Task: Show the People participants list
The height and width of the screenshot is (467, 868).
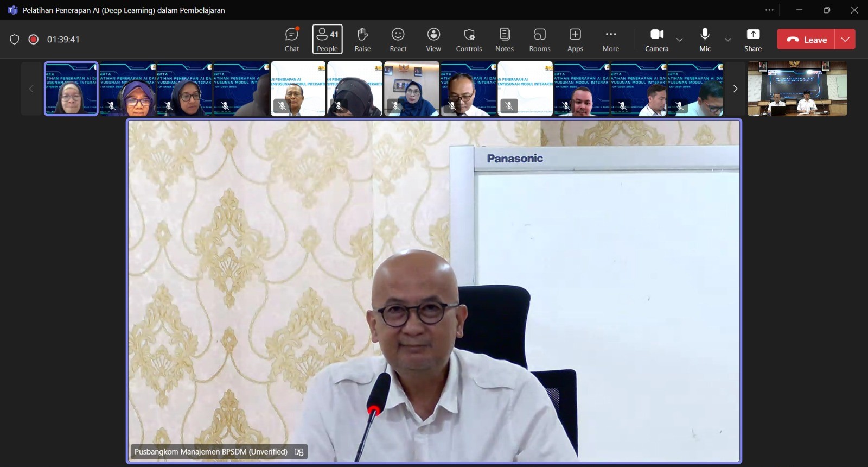Action: tap(327, 40)
